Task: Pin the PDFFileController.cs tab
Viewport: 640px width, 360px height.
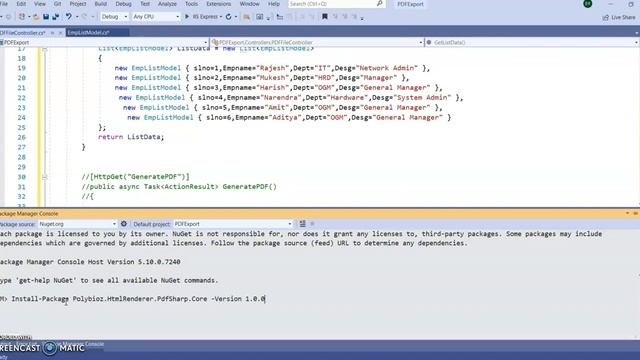Action: point(53,33)
